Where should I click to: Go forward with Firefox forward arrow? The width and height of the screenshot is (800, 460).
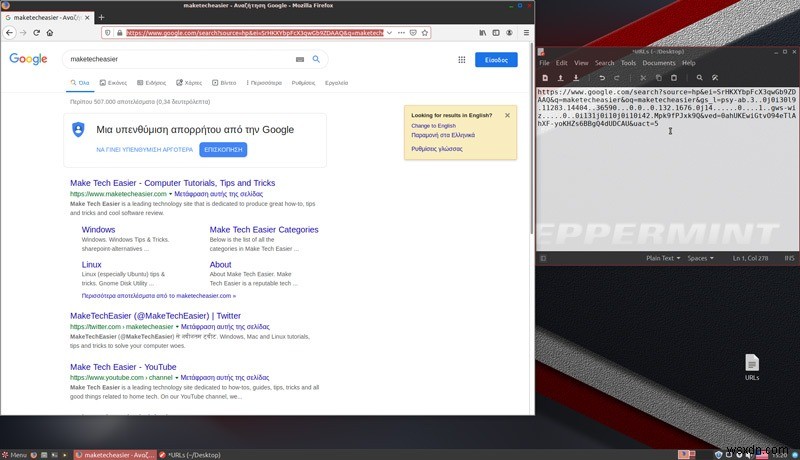pos(23,33)
